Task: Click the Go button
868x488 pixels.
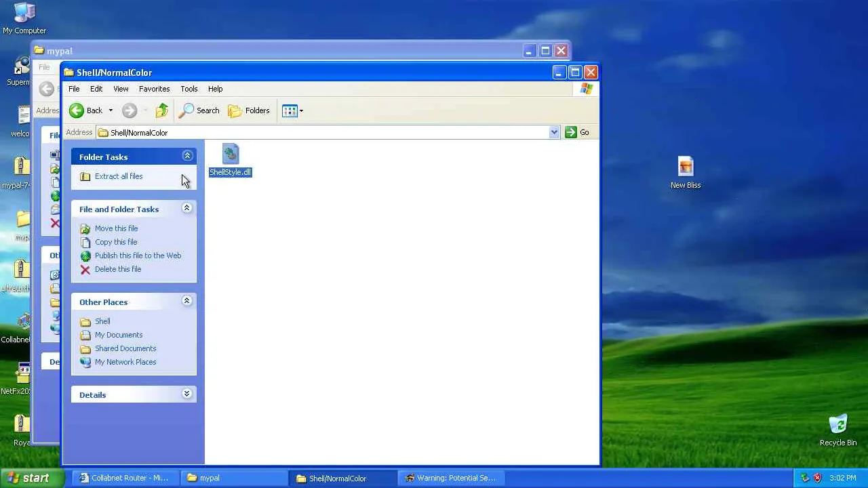Action: 577,132
